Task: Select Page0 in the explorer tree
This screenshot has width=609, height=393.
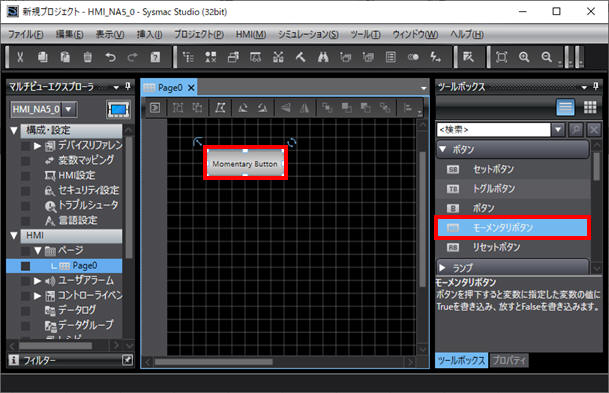Action: pos(85,266)
